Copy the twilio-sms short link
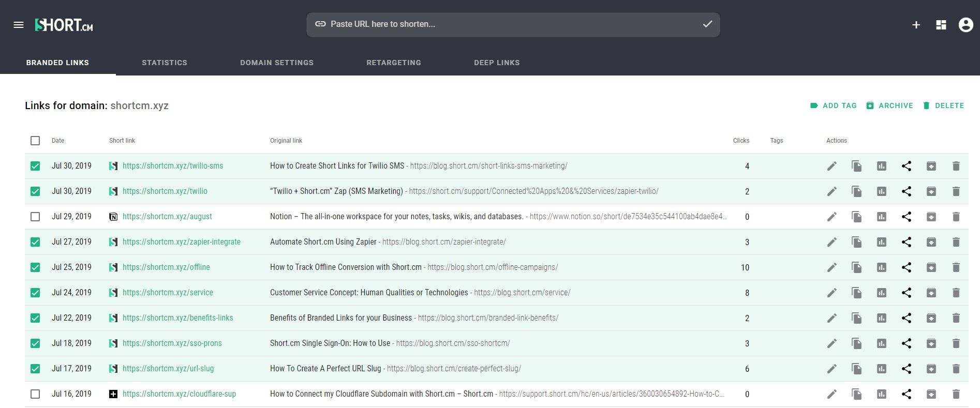The width and height of the screenshot is (980, 408). 856,166
